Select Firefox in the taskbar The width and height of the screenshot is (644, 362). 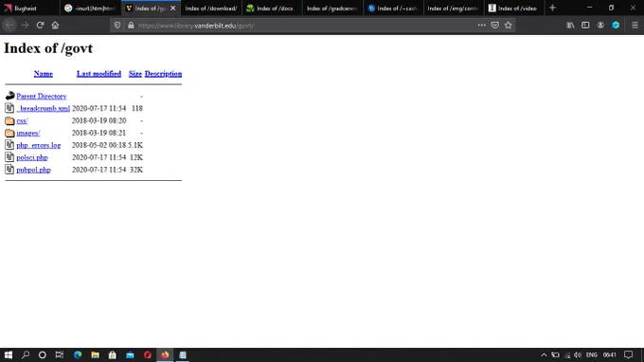165,354
